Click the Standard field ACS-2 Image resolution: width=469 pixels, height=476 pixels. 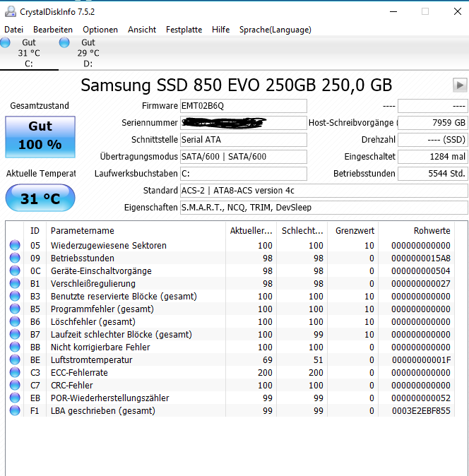(x=324, y=191)
